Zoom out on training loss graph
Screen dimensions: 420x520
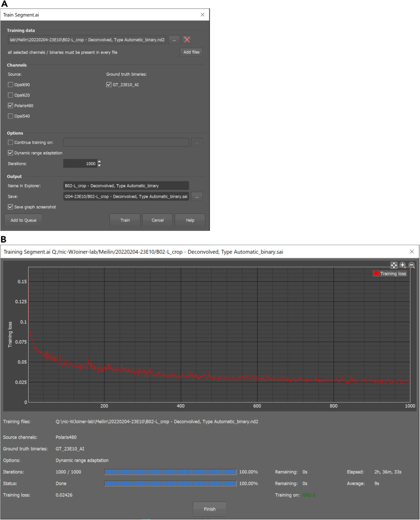click(412, 265)
